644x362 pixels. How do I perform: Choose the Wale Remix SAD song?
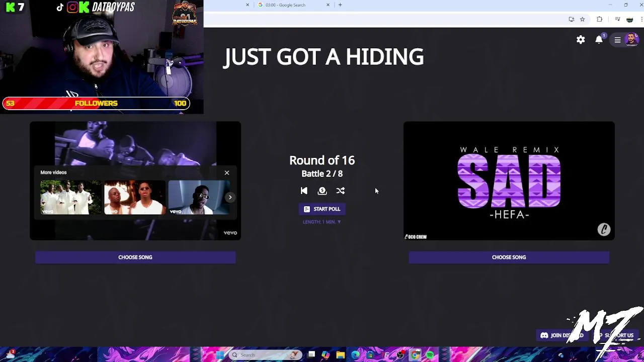click(509, 257)
